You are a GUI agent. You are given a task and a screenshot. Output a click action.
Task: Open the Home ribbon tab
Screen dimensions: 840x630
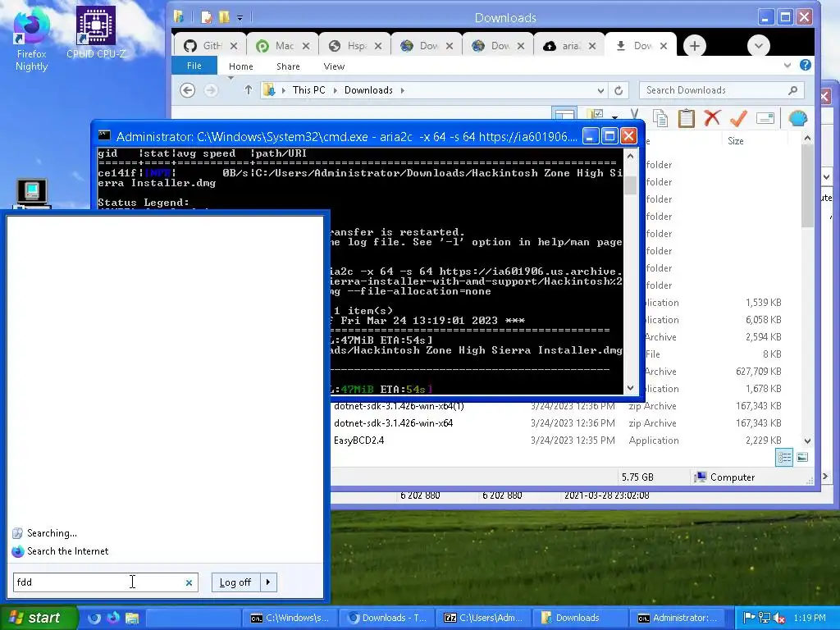[240, 66]
